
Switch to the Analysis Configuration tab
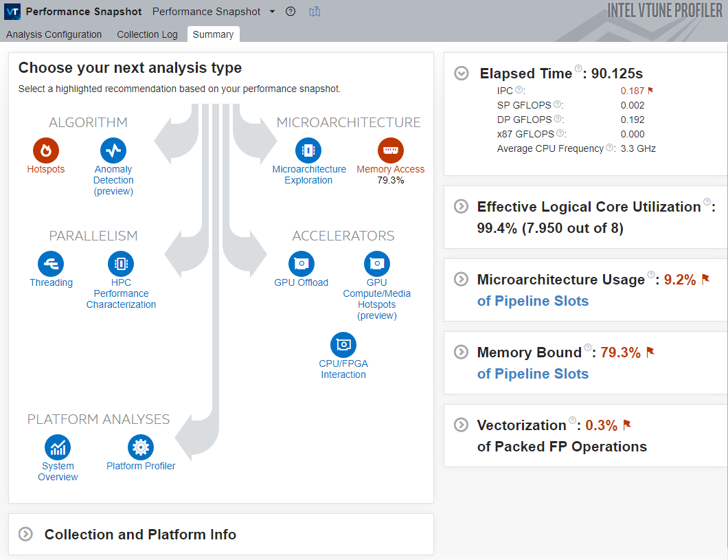(54, 34)
